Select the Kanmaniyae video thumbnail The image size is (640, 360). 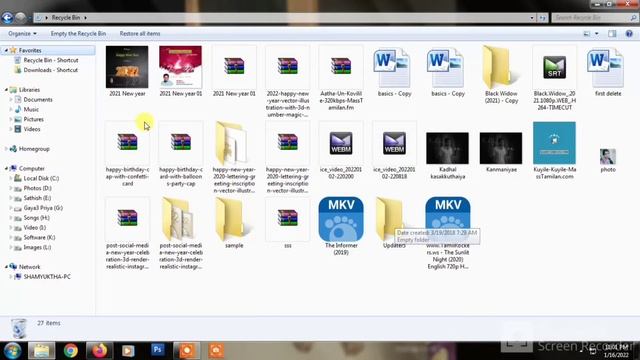501,148
